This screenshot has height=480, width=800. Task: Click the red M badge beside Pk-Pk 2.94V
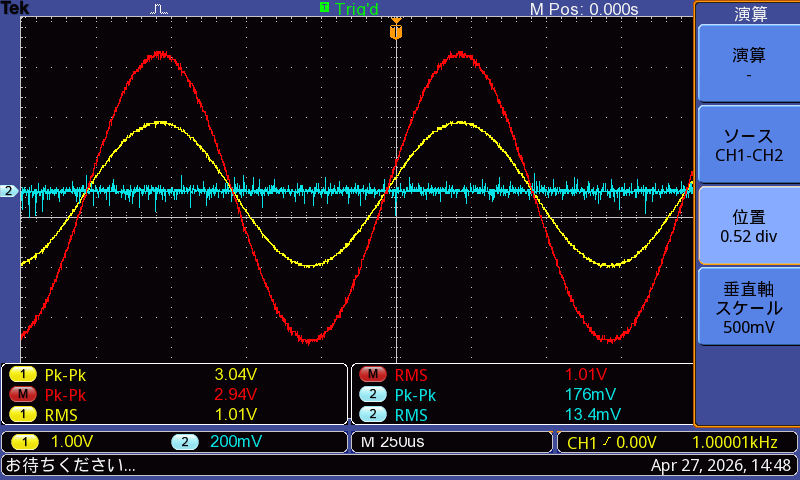(23, 394)
